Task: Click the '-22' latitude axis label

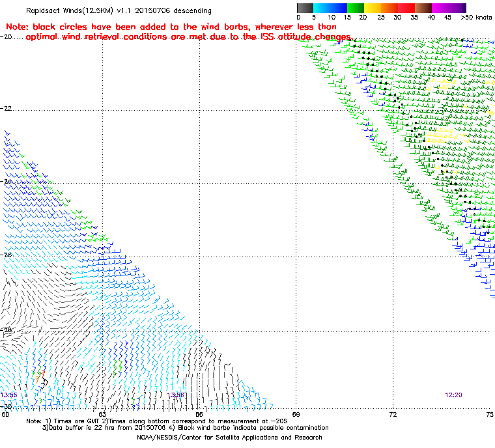Action: click(x=6, y=108)
